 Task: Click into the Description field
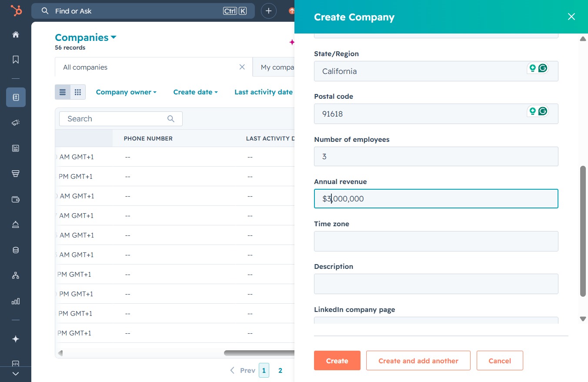436,284
